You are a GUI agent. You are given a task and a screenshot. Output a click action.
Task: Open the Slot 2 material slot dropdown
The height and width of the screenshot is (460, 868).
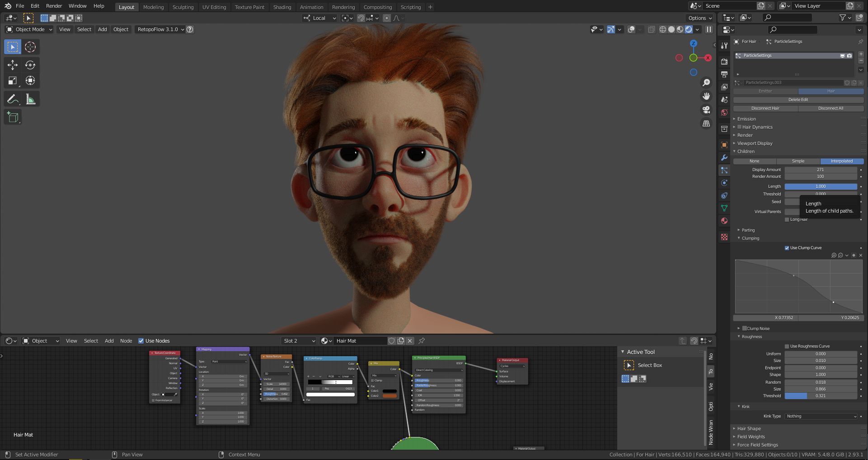[x=299, y=341]
